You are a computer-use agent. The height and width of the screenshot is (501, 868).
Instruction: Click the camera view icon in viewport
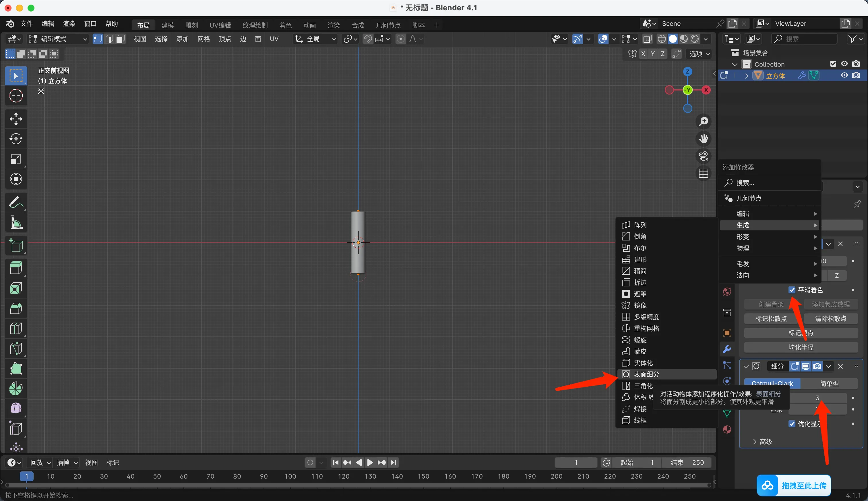click(x=703, y=156)
